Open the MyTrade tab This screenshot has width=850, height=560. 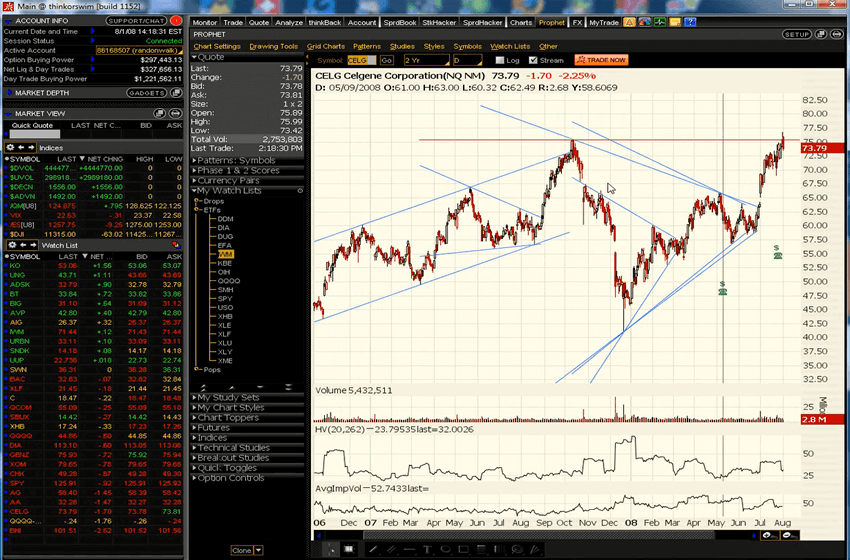pyautogui.click(x=603, y=23)
